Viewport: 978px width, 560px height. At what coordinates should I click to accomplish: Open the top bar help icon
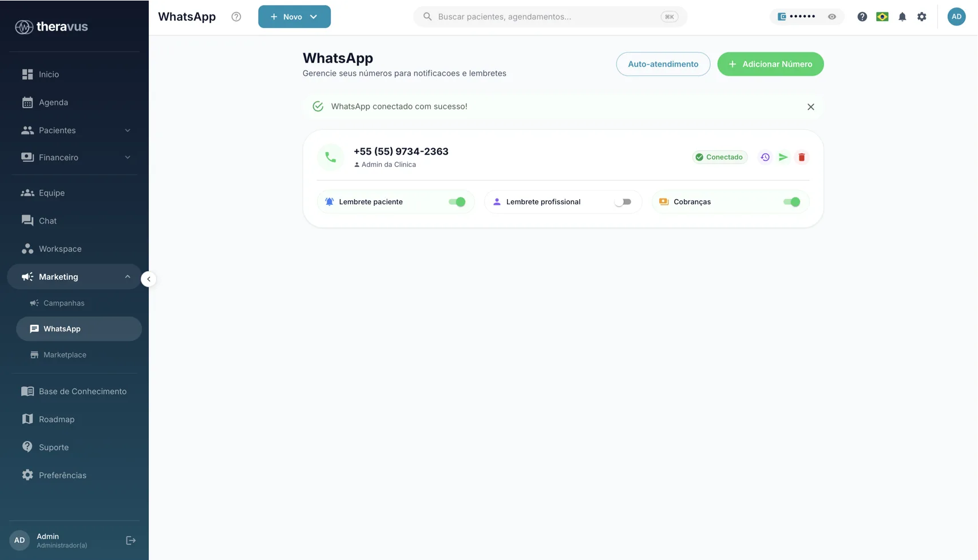(x=862, y=17)
